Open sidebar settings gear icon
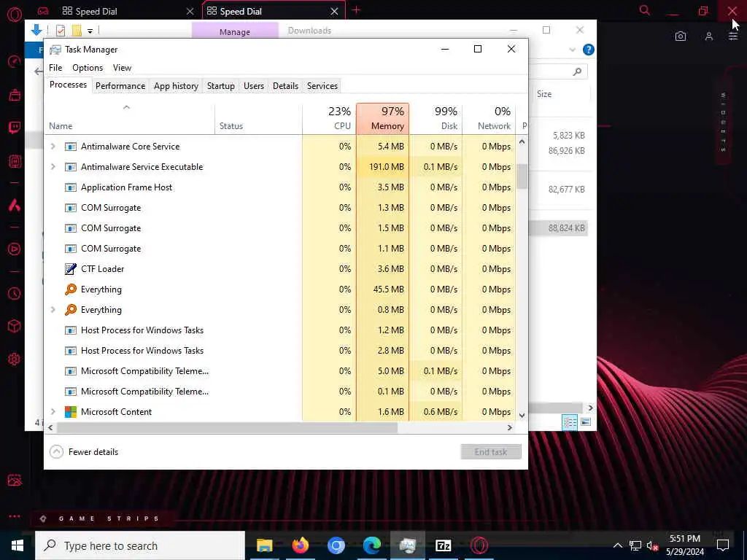747x560 pixels. pyautogui.click(x=15, y=359)
